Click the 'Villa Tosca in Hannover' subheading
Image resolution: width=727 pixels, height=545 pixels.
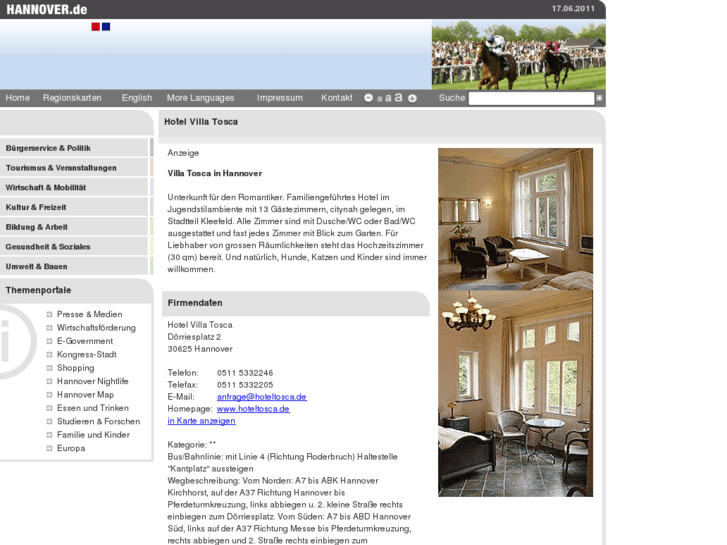tap(215, 173)
